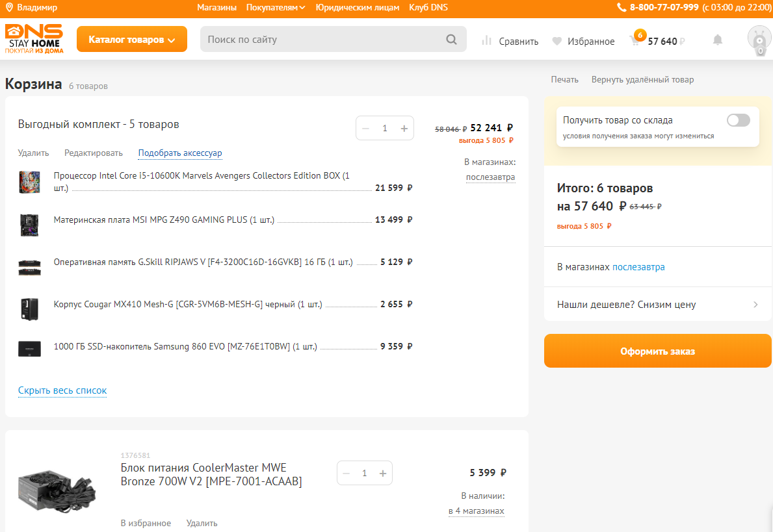This screenshot has height=532, width=773.
Task: Open the shopping cart icon
Action: click(635, 41)
